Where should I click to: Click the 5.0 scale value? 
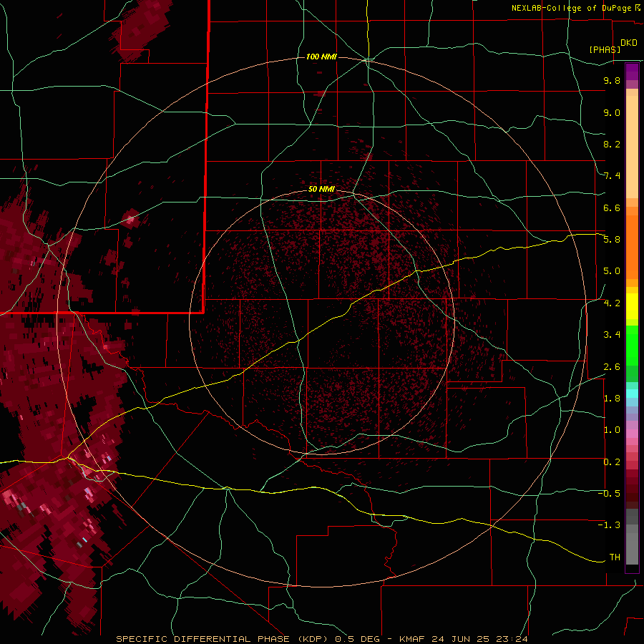pos(612,271)
